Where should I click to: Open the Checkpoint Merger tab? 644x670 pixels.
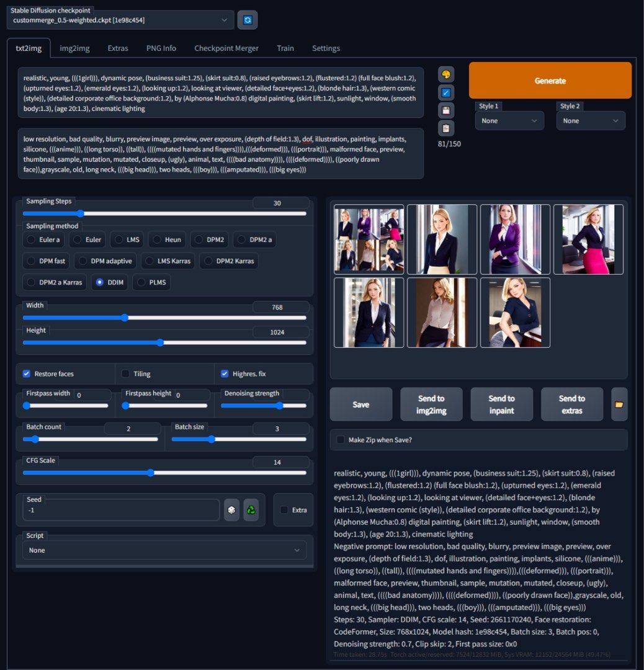click(x=226, y=48)
